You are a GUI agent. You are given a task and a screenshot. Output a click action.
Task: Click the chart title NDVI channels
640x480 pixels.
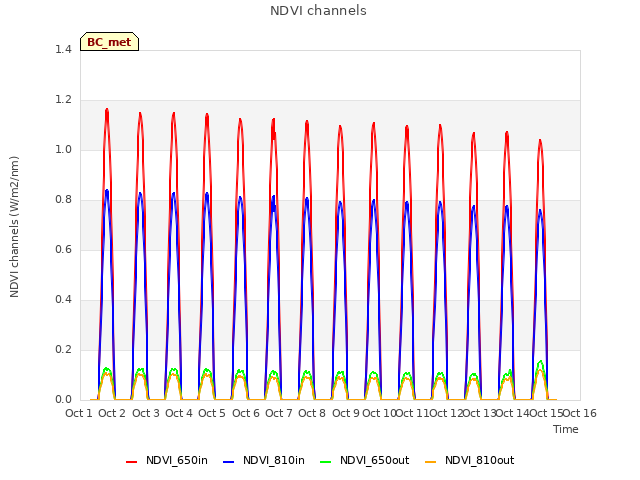tap(318, 11)
